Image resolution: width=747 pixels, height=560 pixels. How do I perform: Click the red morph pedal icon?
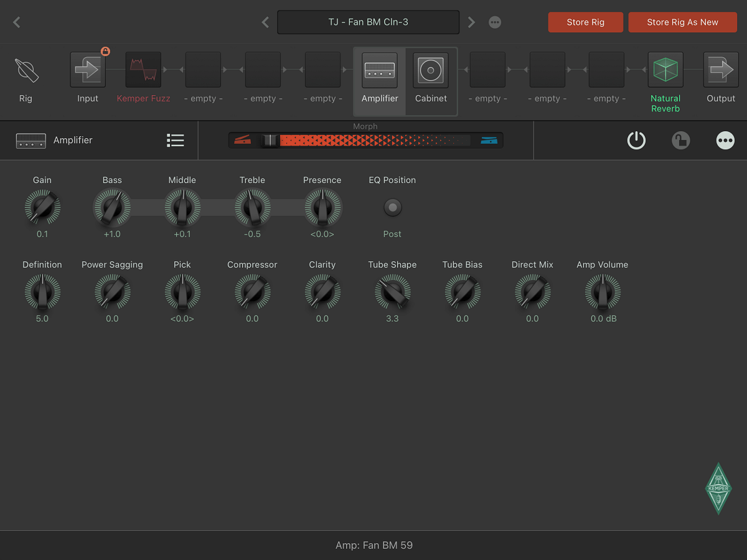tap(242, 140)
